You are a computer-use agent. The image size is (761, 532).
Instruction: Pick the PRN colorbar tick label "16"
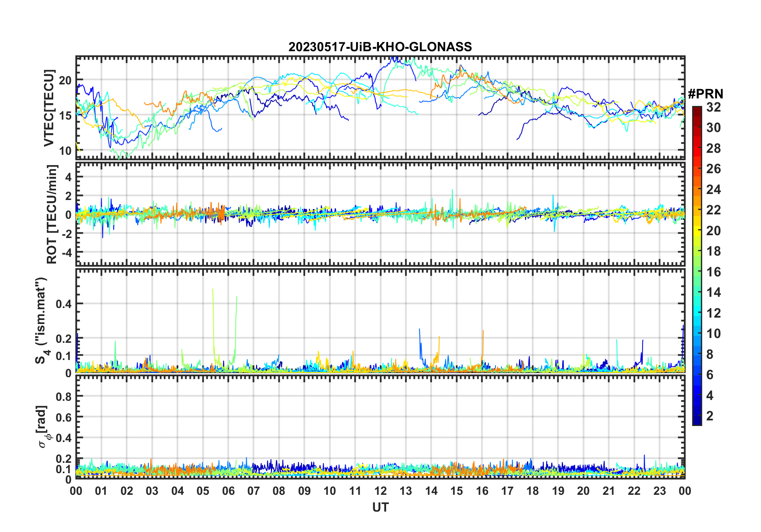click(x=713, y=272)
